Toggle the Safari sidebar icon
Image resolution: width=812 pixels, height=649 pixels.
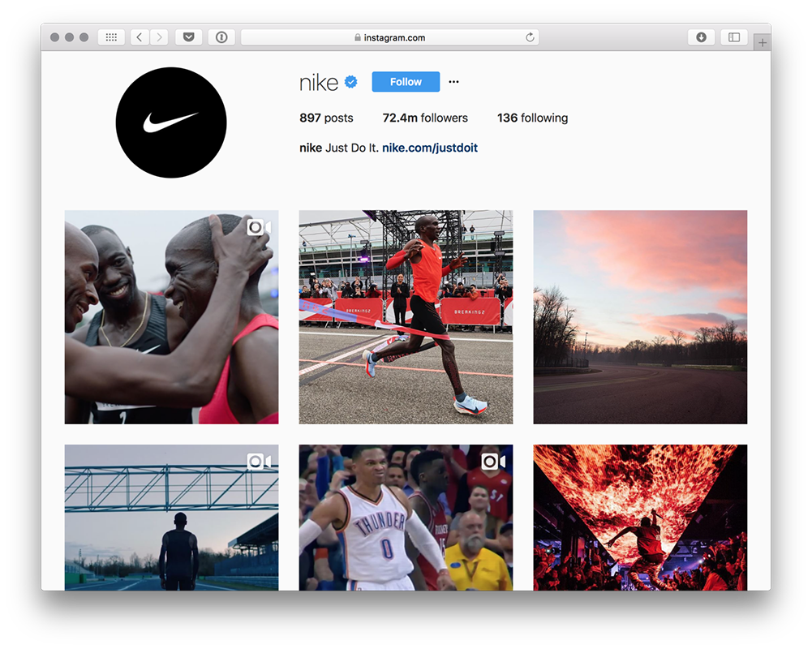coord(734,37)
